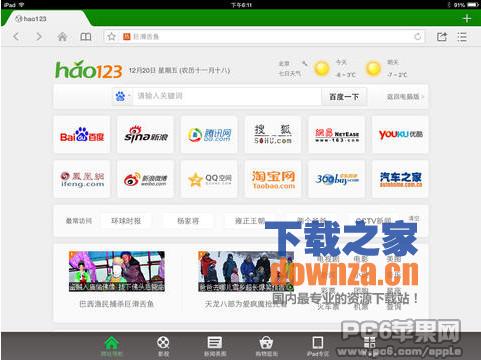Viewport: 481px width, 360px height.
Task: Click the hao123 logo
Action: (x=89, y=70)
